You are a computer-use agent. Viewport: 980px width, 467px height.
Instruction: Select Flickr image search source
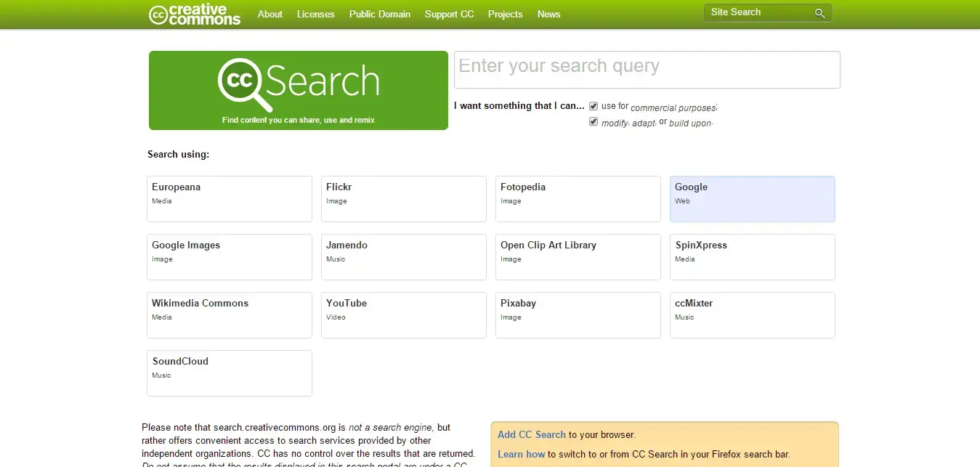pyautogui.click(x=404, y=199)
